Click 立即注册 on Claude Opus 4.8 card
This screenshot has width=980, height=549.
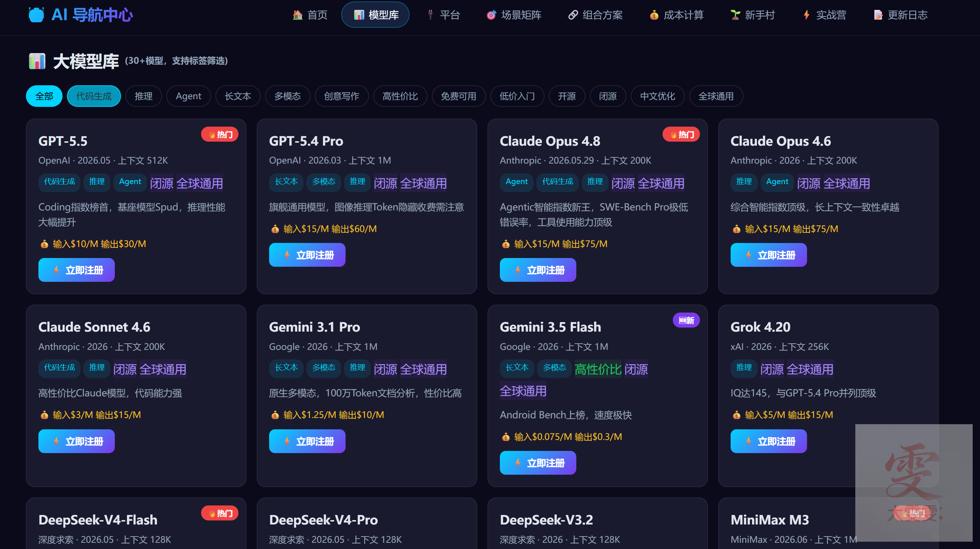(538, 270)
